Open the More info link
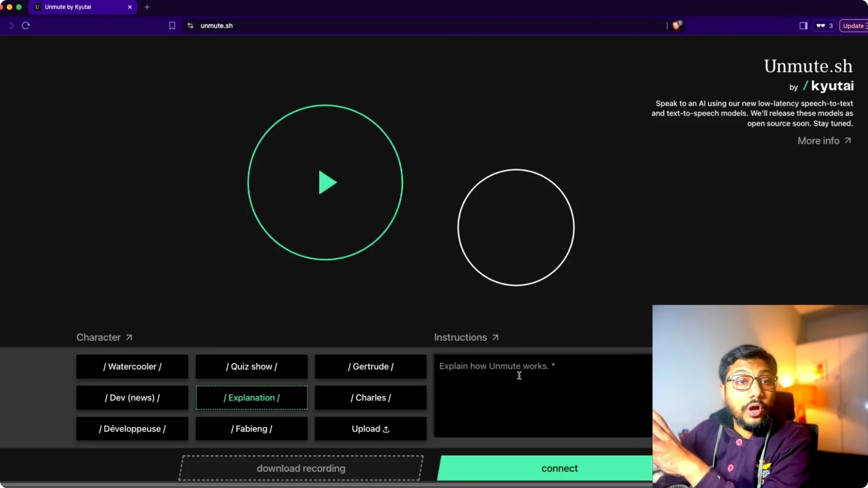This screenshot has width=868, height=488. [819, 141]
